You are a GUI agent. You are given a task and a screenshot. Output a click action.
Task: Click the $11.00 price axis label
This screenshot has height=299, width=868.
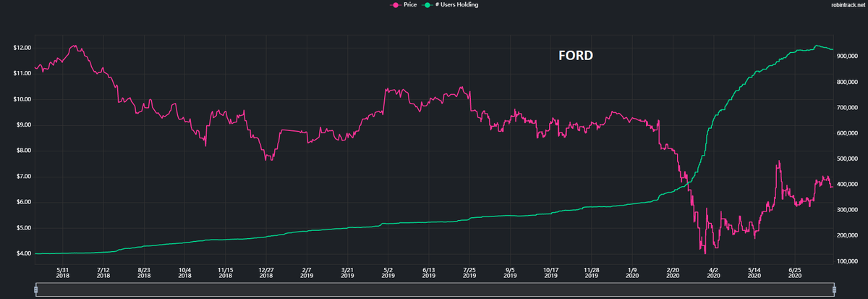22,73
